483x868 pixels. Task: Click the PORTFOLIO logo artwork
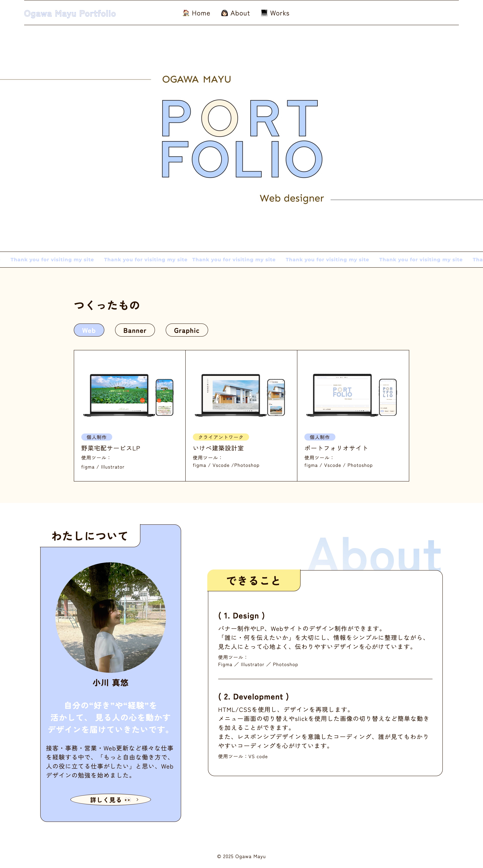point(242,138)
